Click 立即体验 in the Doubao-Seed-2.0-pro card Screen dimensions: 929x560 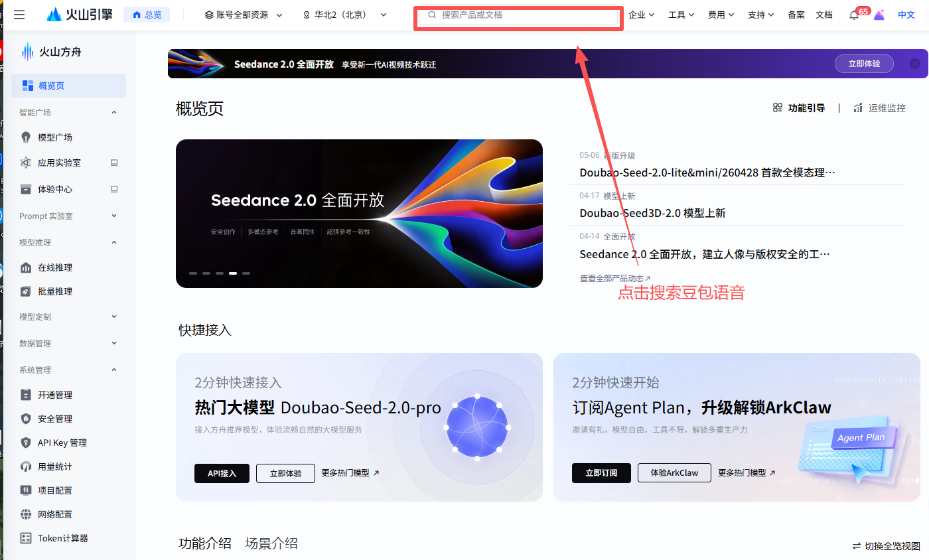285,473
